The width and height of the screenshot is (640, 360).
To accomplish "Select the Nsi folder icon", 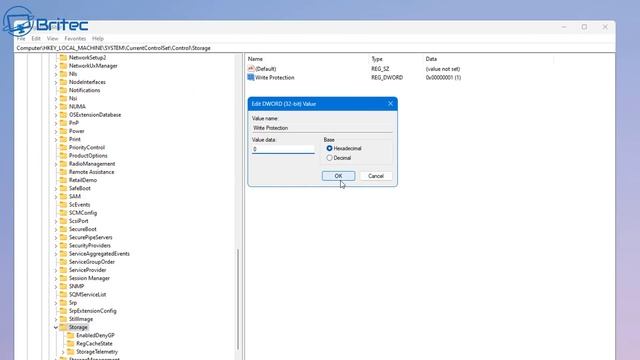I will coord(63,98).
